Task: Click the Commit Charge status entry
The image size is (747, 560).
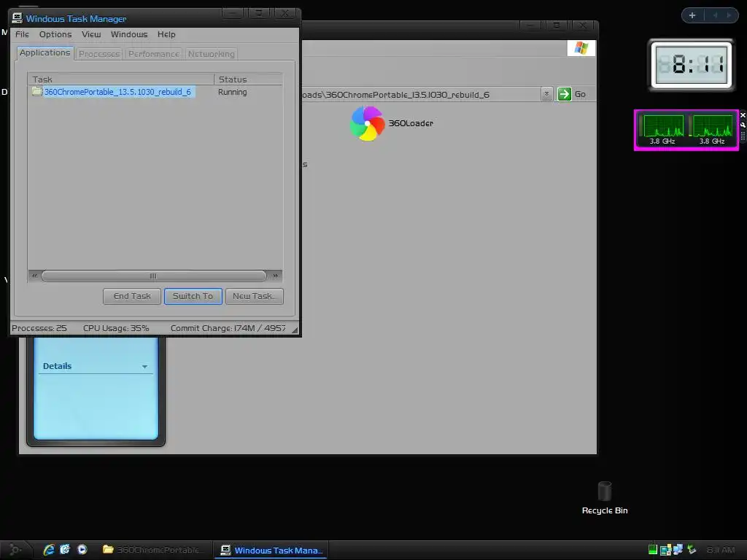Action: (228, 328)
